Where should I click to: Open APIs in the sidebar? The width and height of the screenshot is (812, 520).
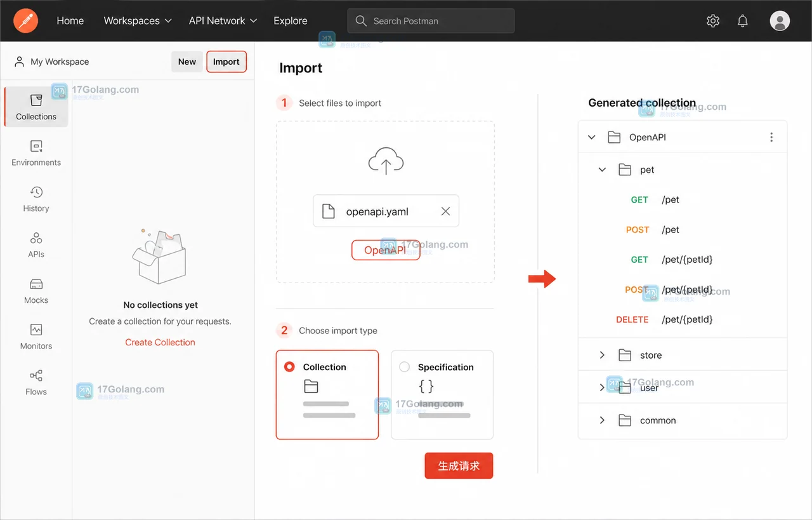(x=36, y=245)
